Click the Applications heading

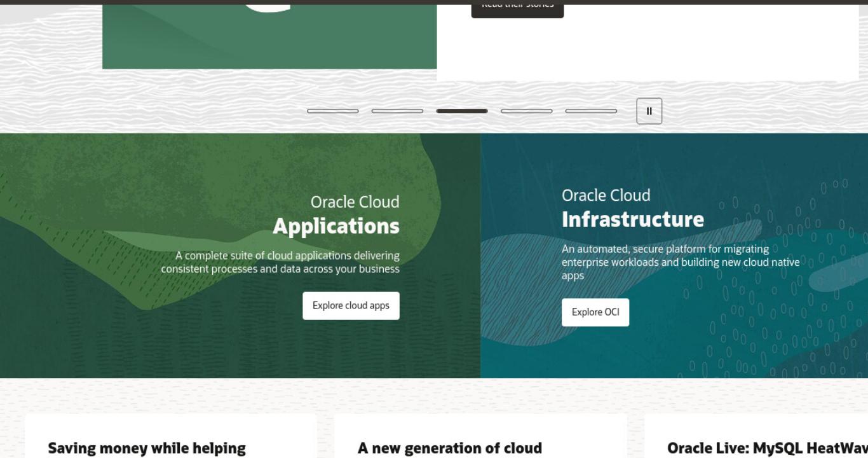coord(336,226)
